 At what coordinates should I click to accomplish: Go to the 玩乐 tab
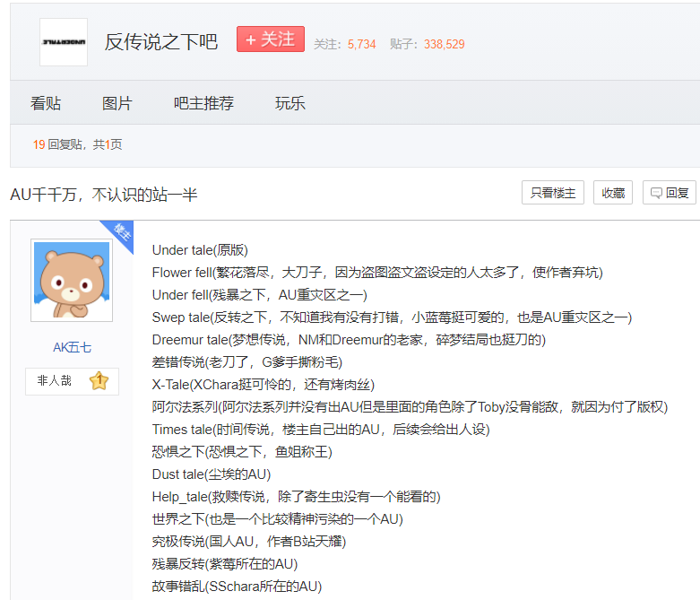click(x=290, y=103)
